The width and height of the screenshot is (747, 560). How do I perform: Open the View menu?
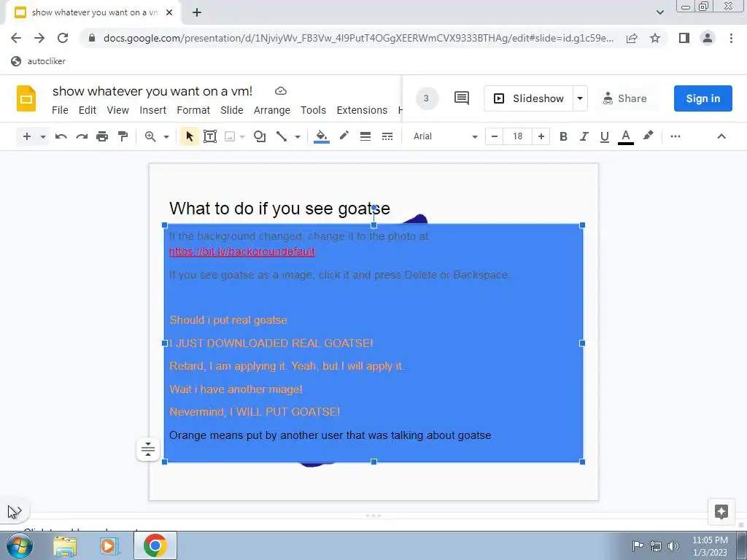point(117,110)
